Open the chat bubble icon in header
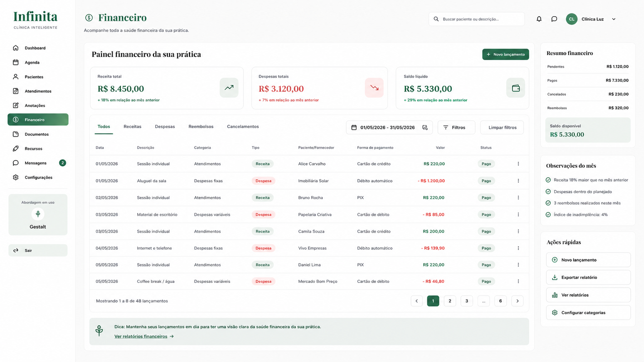644x362 pixels. (554, 19)
